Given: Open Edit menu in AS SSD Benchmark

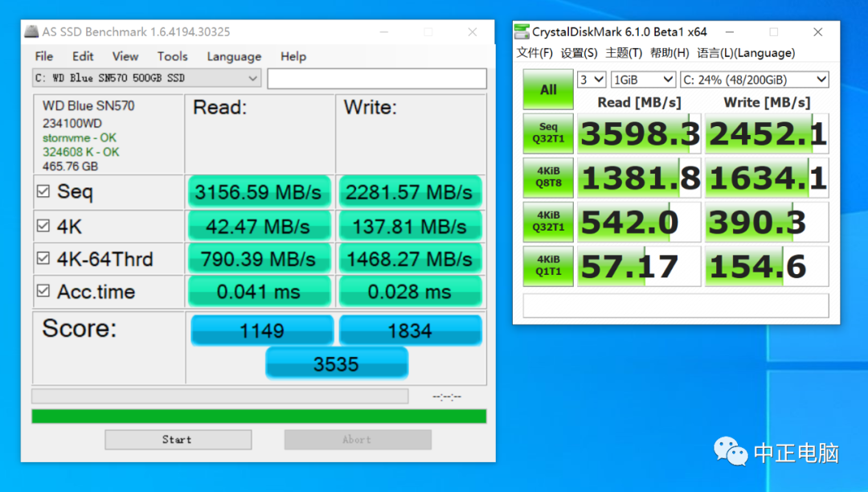Looking at the screenshot, I should [x=83, y=56].
